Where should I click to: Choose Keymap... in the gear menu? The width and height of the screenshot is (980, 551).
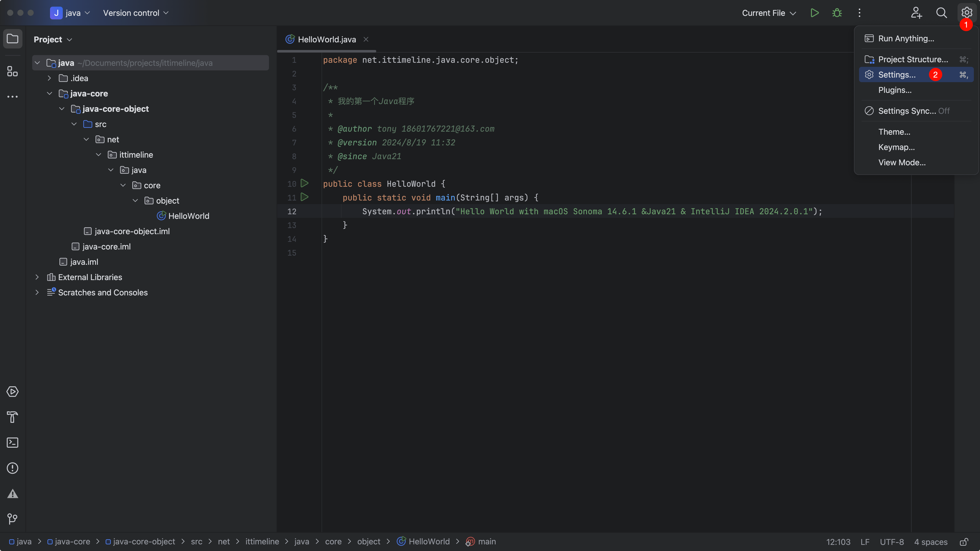[x=896, y=147]
